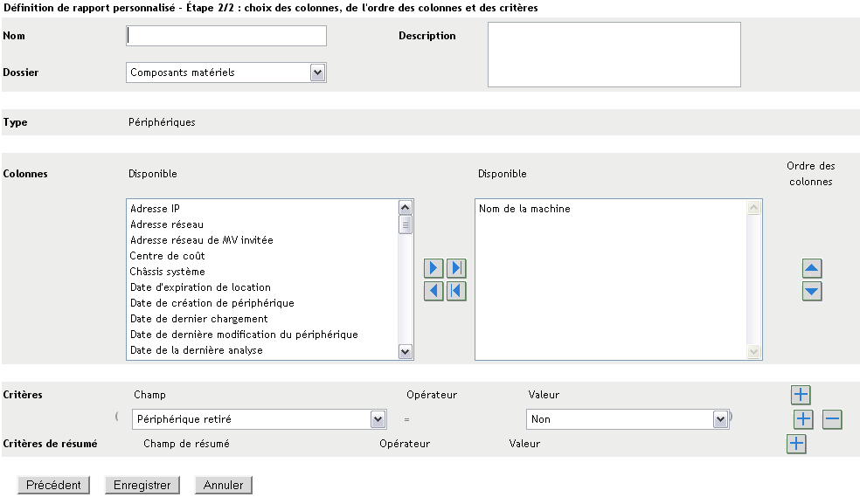This screenshot has height=504, width=860.
Task: Remove the Périphérique retiré criterion row
Action: [832, 420]
